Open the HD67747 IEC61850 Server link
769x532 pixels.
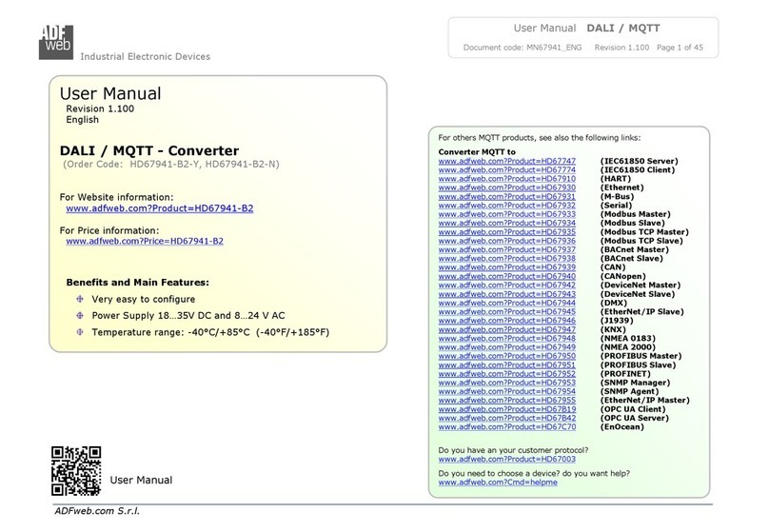[x=507, y=162]
